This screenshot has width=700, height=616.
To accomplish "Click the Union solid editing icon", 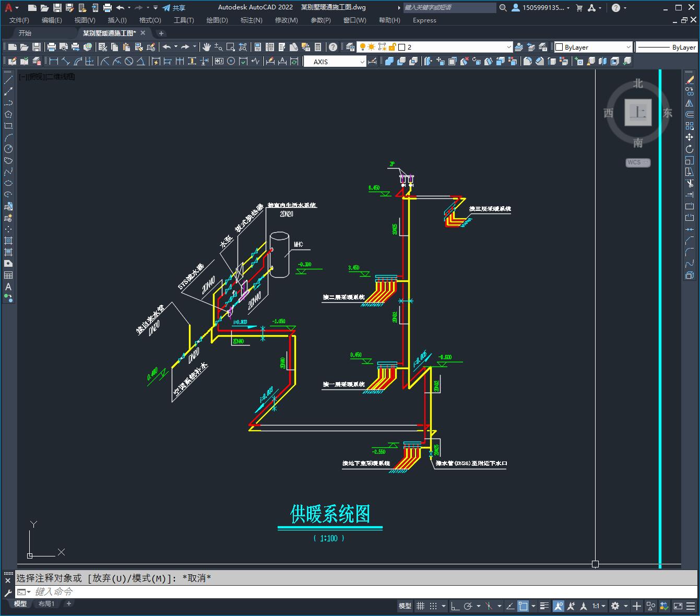I will [x=389, y=61].
